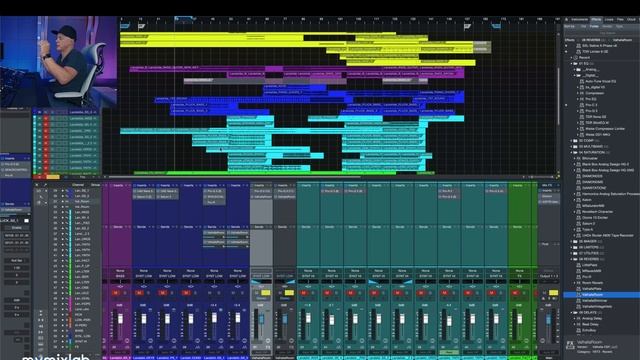640x360 pixels.
Task: Collapse the 01 EQ folder
Action: [x=571, y=64]
